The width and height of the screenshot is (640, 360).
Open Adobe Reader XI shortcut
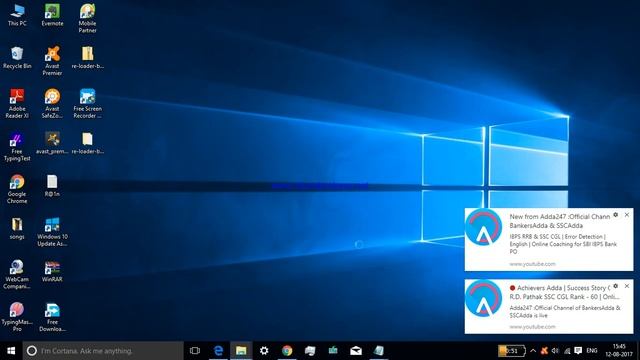coord(17,104)
